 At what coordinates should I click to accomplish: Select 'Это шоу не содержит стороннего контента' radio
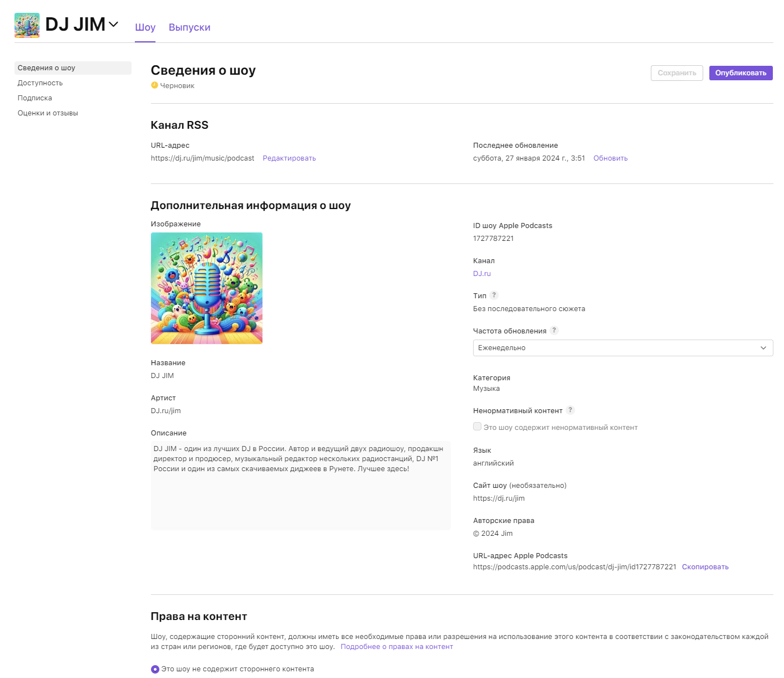pos(155,669)
